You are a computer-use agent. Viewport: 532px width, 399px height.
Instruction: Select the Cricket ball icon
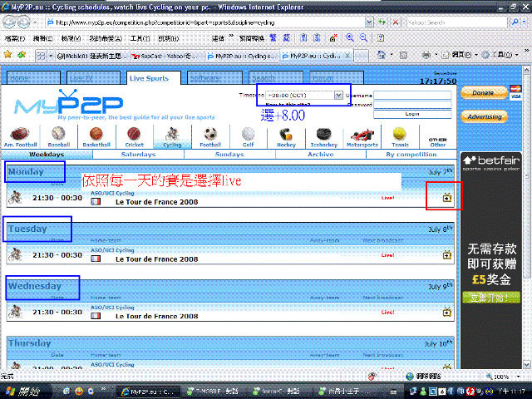pyautogui.click(x=135, y=137)
